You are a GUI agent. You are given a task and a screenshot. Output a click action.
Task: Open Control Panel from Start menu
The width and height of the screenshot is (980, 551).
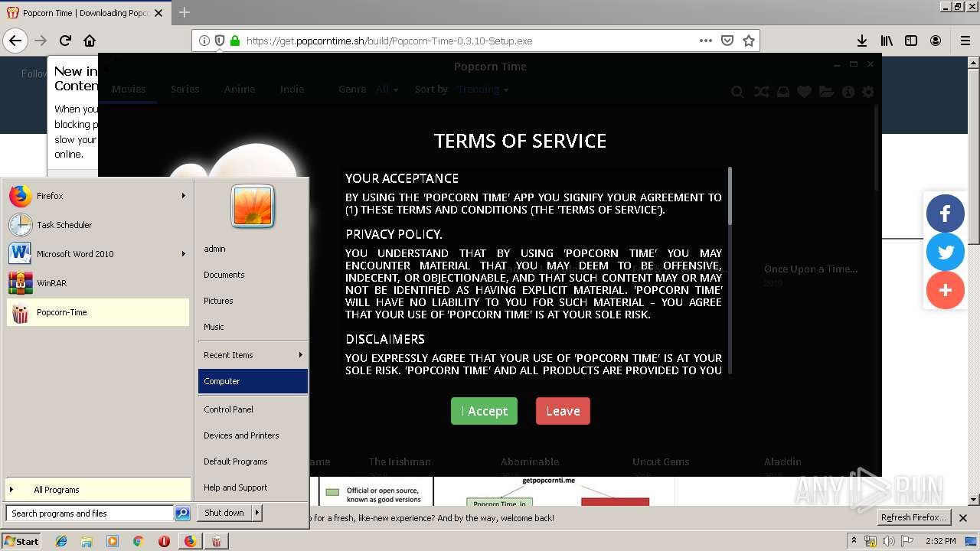253,409
